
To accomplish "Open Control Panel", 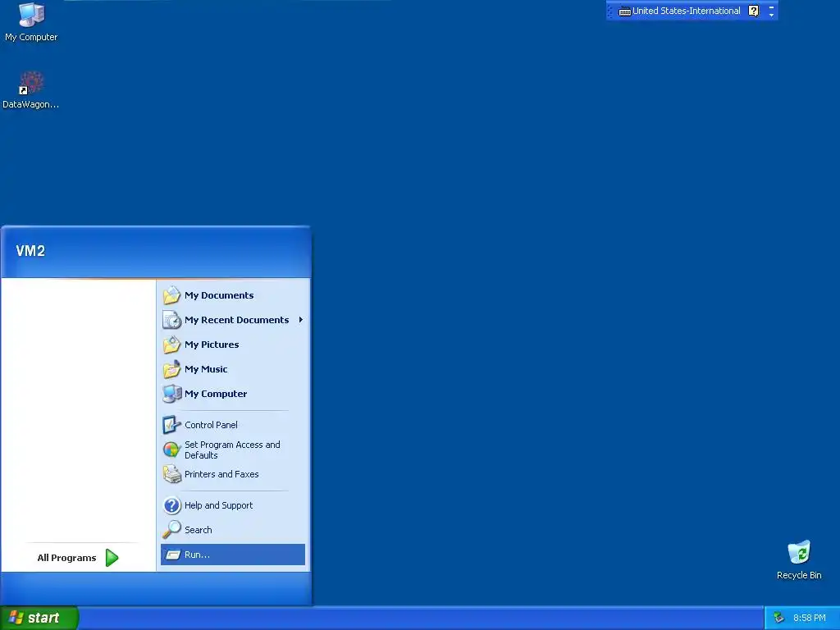I will click(233, 425).
